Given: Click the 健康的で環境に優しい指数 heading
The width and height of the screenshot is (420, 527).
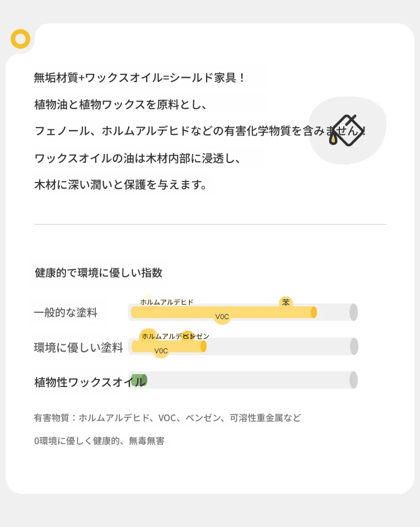Looking at the screenshot, I should 99,273.
